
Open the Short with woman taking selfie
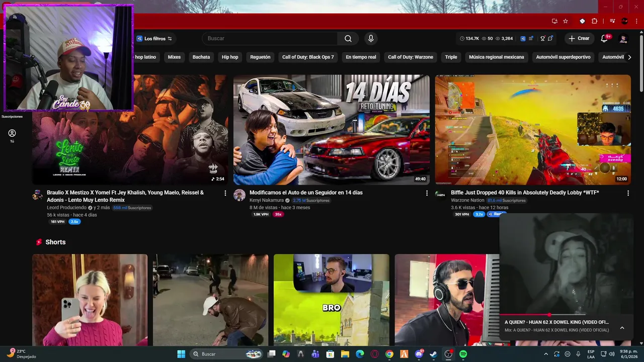(90, 300)
